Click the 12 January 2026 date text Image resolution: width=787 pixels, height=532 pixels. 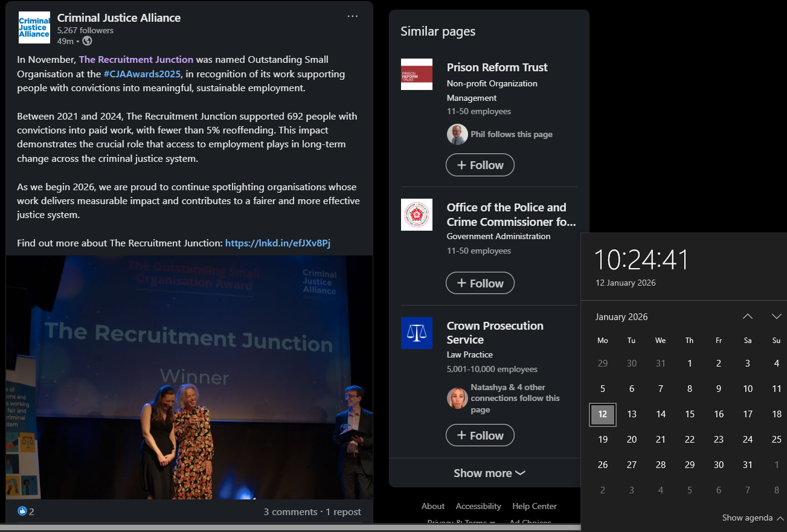point(626,283)
